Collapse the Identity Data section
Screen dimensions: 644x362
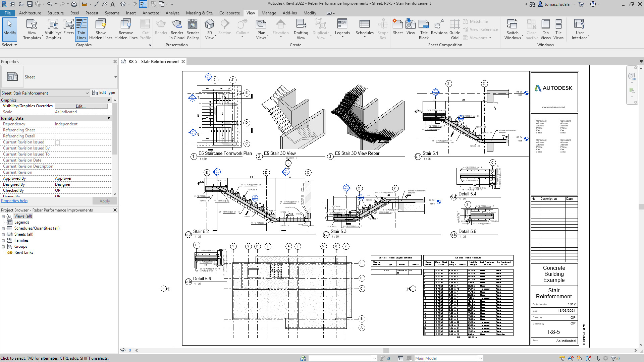(x=109, y=118)
